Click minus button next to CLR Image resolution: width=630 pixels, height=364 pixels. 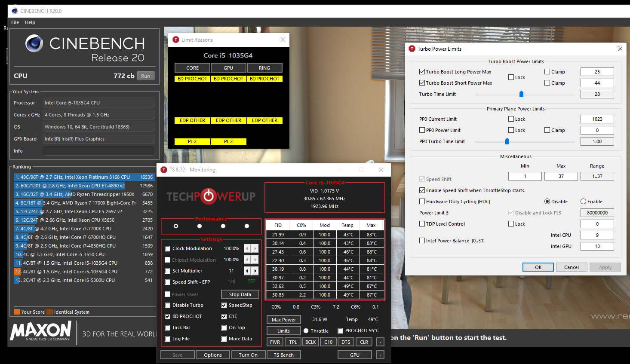(380, 342)
